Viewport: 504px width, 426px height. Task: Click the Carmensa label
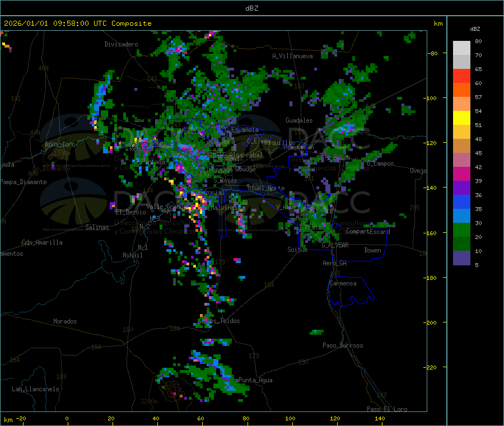[343, 283]
